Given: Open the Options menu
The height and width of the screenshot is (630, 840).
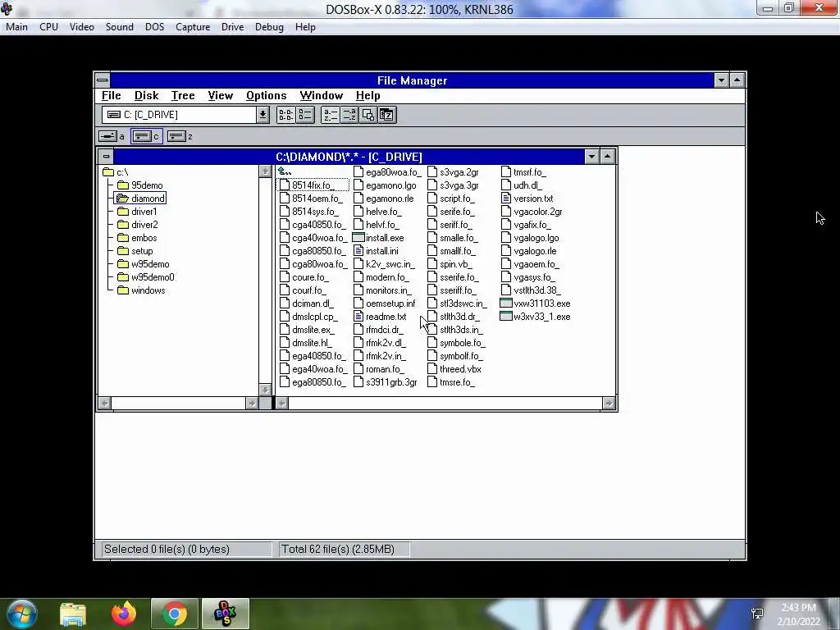Looking at the screenshot, I should 267,96.
